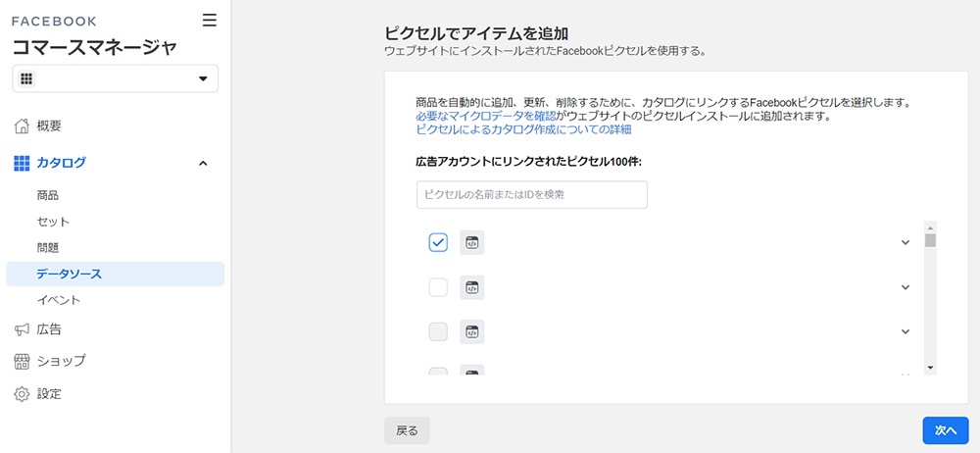The height and width of the screenshot is (453, 980).
Task: Open the account selector dropdown
Action: coord(115,78)
